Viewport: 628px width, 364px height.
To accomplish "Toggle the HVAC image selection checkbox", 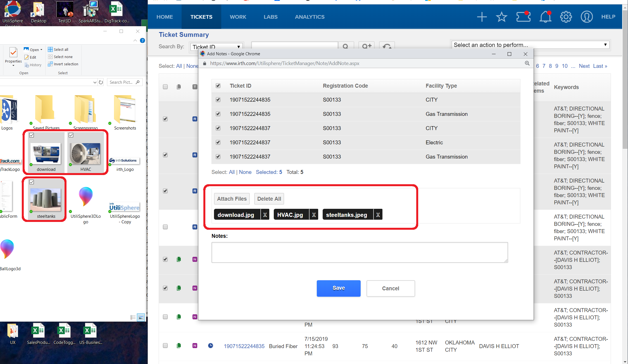I will tap(71, 135).
